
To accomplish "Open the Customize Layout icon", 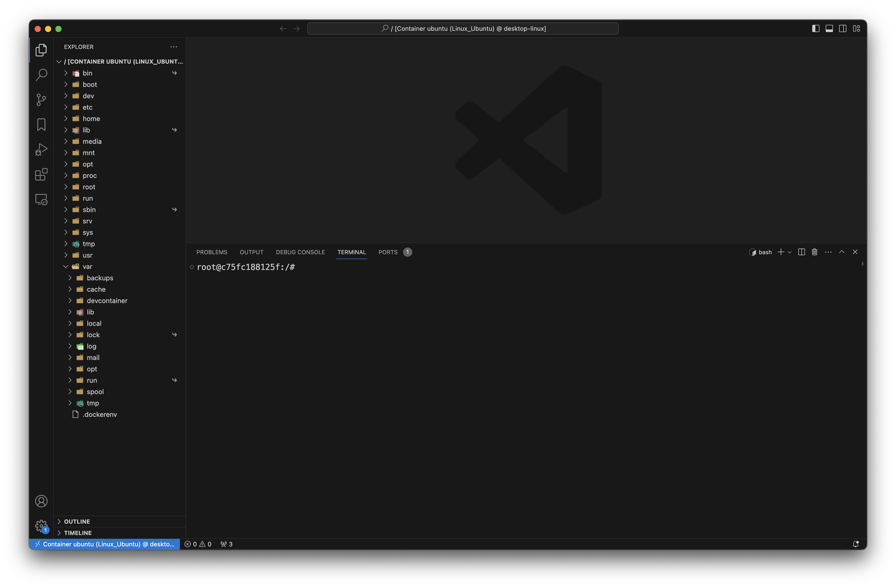I will pyautogui.click(x=856, y=29).
